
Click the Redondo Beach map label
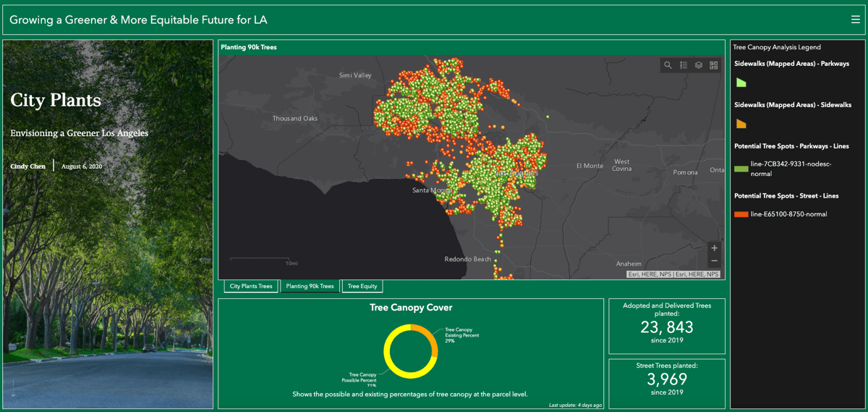point(467,259)
